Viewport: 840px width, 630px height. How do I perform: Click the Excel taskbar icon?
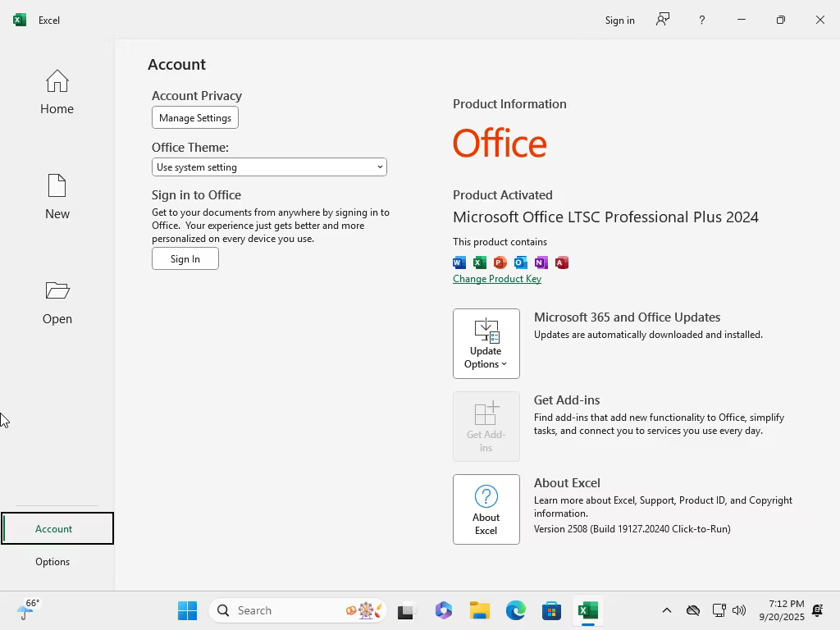click(x=587, y=610)
